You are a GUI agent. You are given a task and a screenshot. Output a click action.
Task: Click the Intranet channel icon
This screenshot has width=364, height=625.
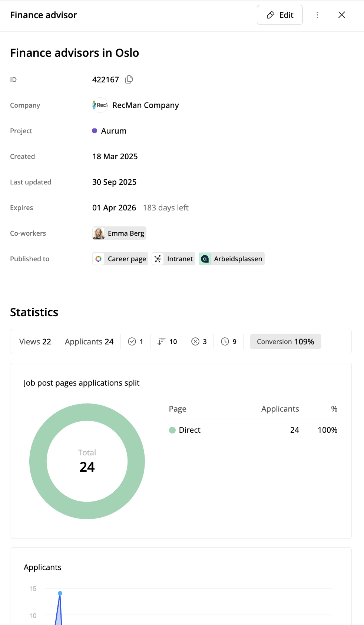tap(158, 259)
